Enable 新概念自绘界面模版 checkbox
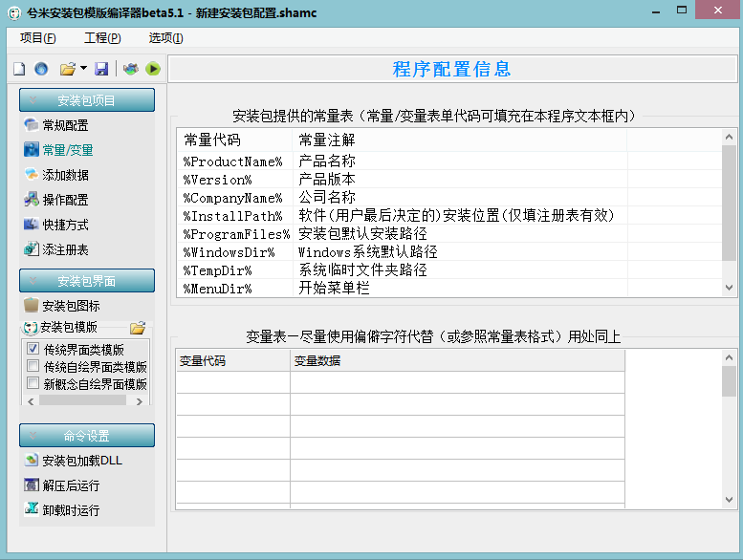Viewport: 743px width, 560px height. (x=33, y=383)
